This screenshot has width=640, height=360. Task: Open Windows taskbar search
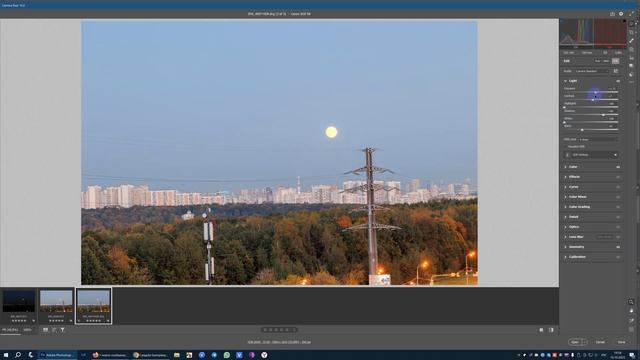[18, 355]
